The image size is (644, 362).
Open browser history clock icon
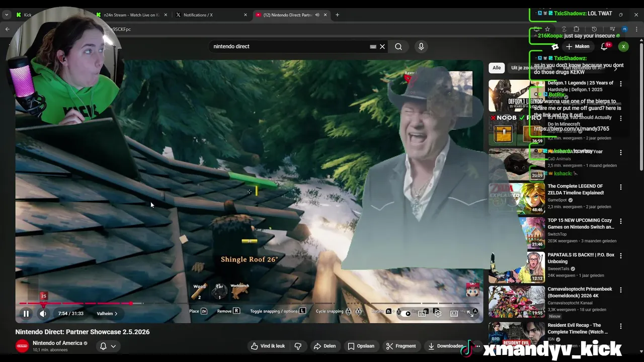594,29
